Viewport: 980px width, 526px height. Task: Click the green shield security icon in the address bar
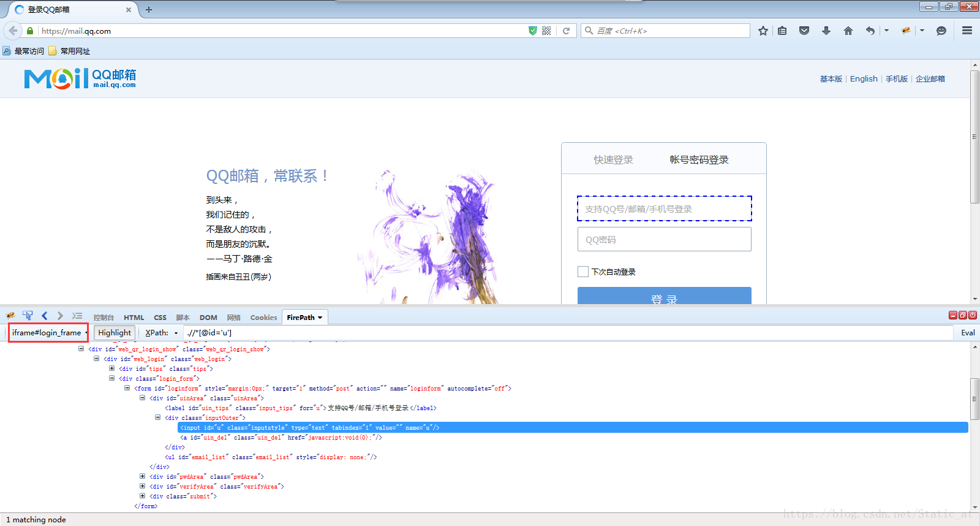click(x=533, y=31)
